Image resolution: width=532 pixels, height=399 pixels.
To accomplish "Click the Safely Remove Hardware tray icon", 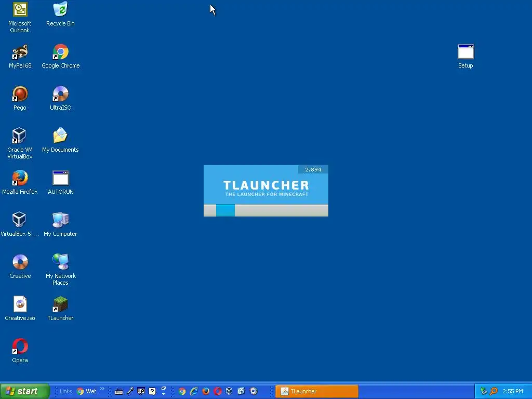I will (484, 391).
